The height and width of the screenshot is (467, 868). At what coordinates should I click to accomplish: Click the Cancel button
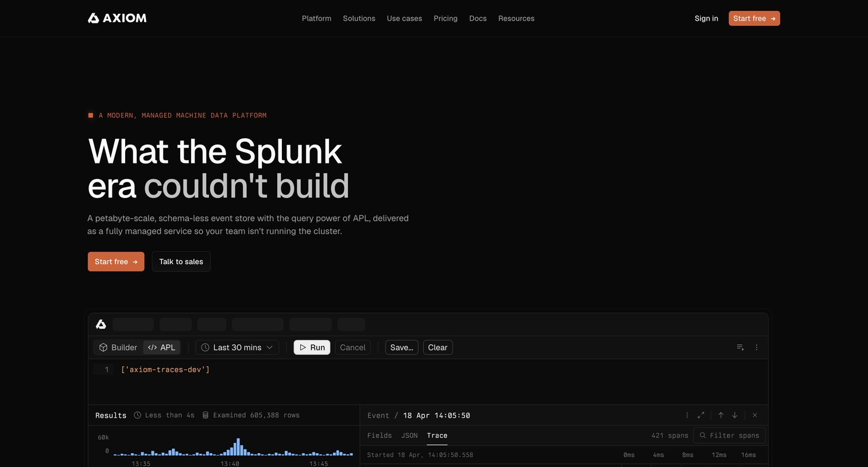click(352, 348)
